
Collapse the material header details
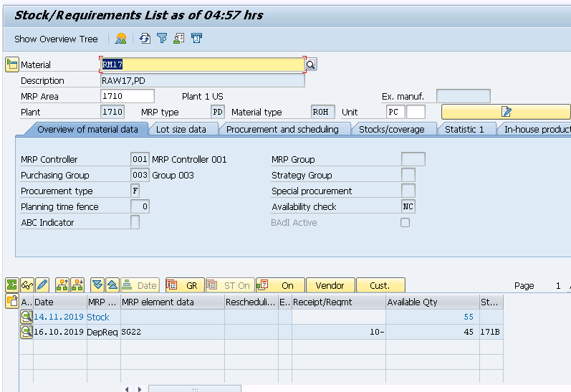coord(11,65)
